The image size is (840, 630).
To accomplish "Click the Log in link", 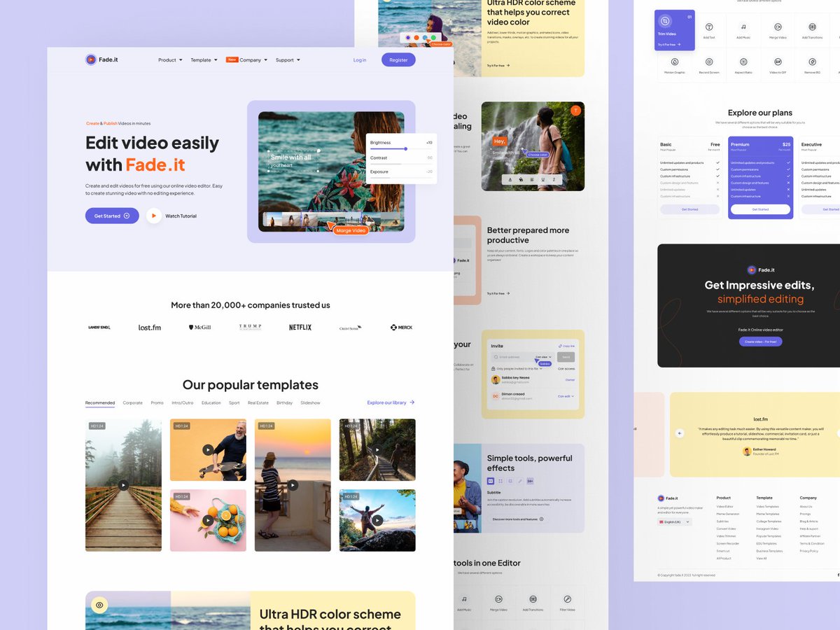I will point(360,60).
